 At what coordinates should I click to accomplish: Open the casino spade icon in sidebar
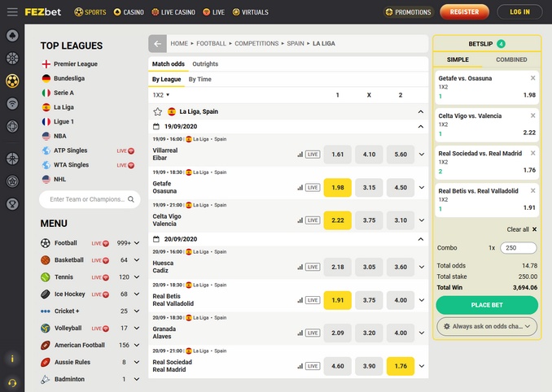[12, 36]
